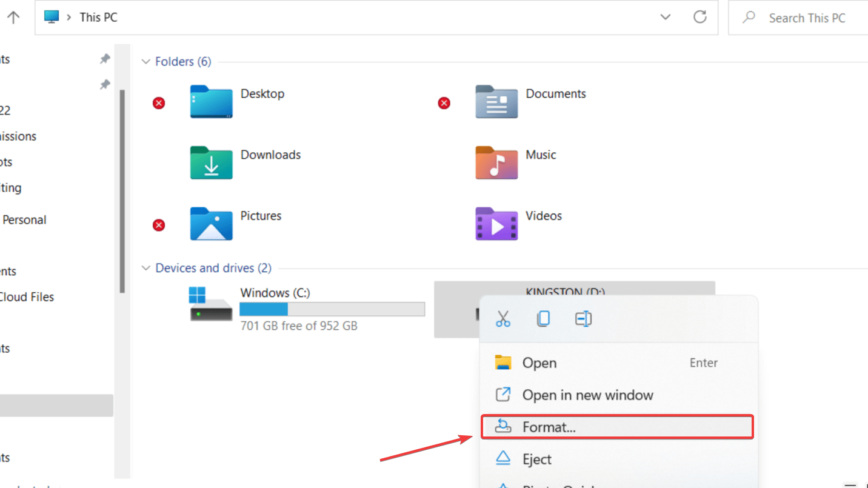This screenshot has height=488, width=868.
Task: Click the Up arrow navigation icon
Action: click(13, 17)
